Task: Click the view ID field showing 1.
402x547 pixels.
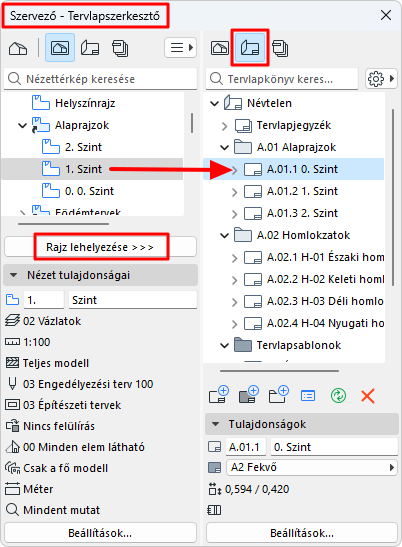Action: pyautogui.click(x=44, y=300)
